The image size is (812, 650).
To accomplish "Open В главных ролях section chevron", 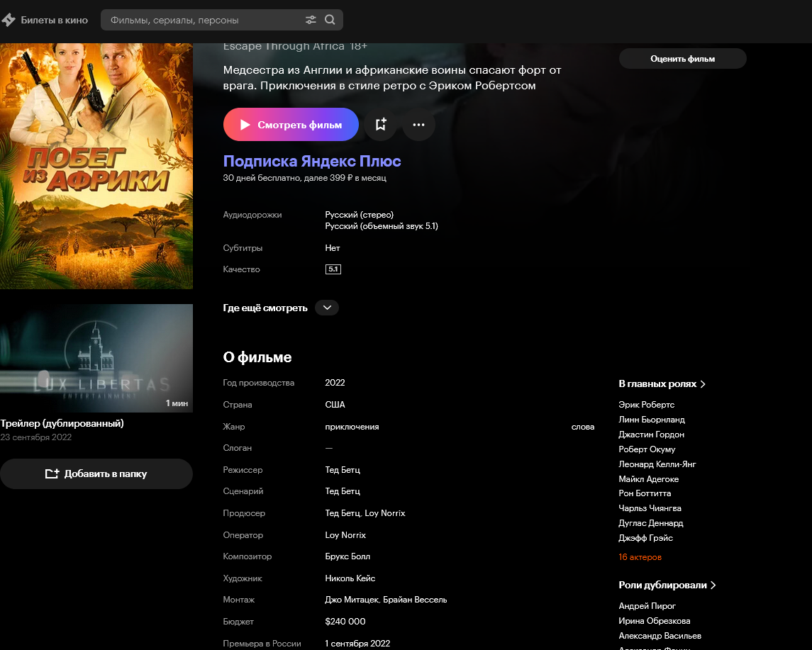I will click(x=703, y=384).
